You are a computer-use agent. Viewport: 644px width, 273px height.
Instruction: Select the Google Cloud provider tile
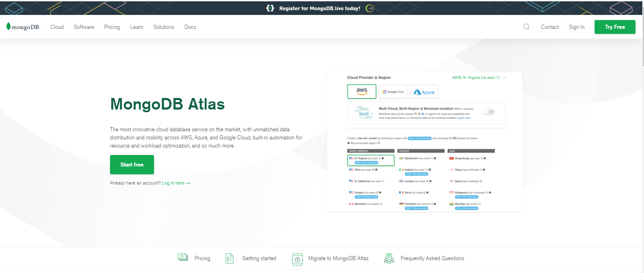click(393, 92)
